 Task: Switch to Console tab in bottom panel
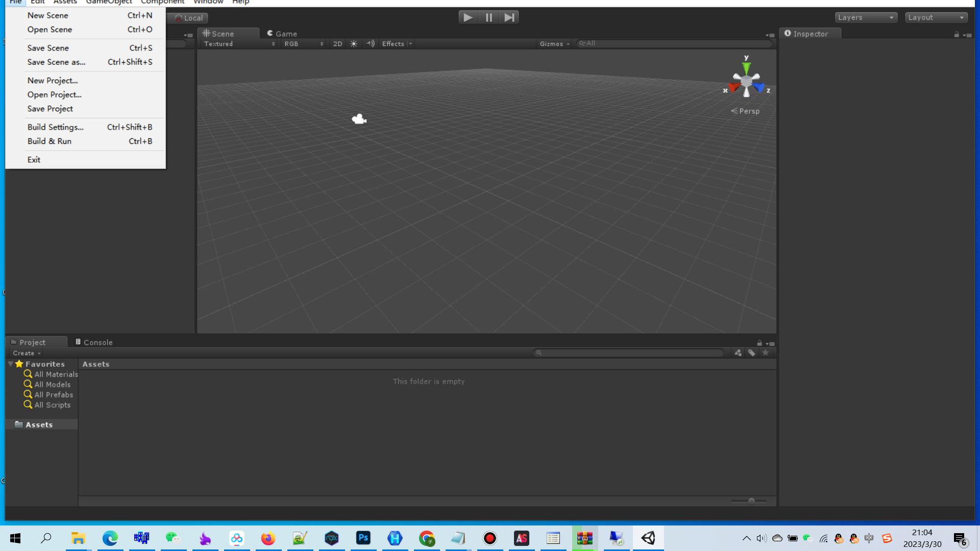97,342
